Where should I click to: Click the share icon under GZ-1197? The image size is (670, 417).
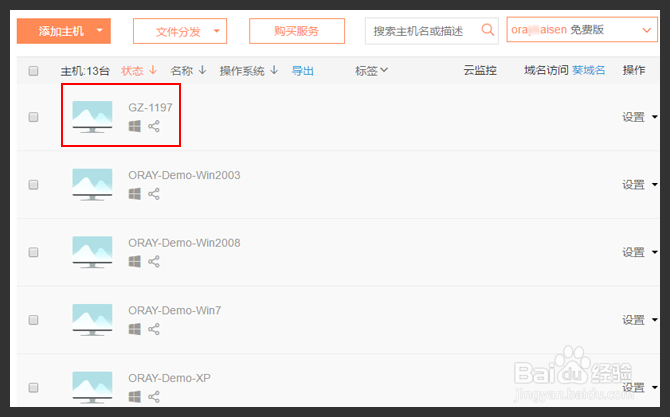pos(154,126)
